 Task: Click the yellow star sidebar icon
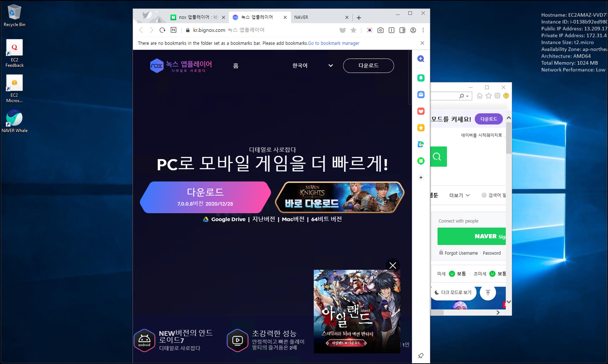coord(421,128)
